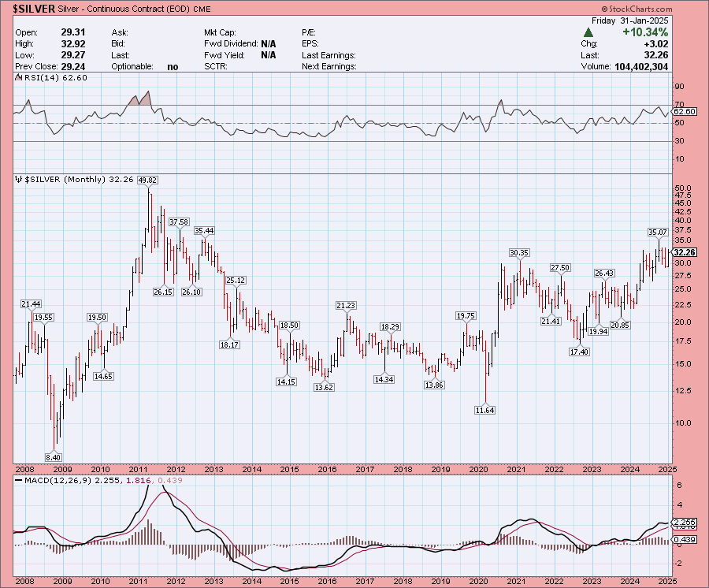Click the 18.50 price annotation

pos(289,326)
